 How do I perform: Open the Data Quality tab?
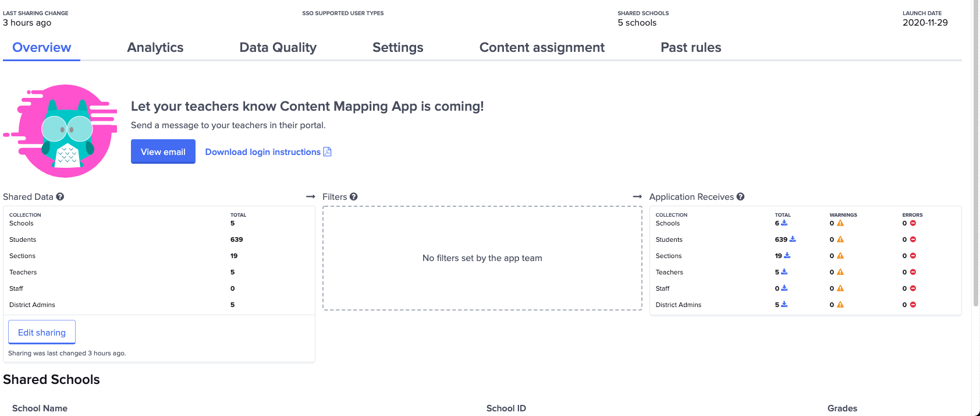278,48
